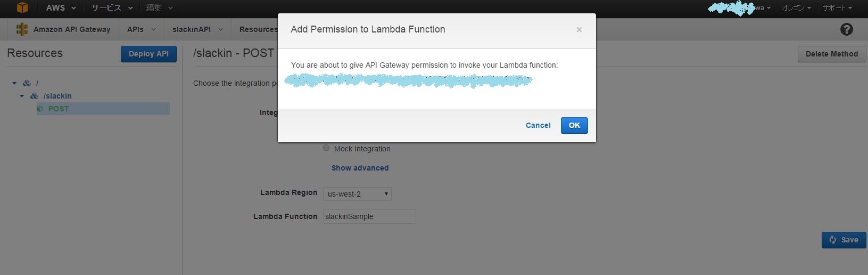This screenshot has height=275, width=868.
Task: Collapse the /slackin tree node
Action: coord(22,96)
